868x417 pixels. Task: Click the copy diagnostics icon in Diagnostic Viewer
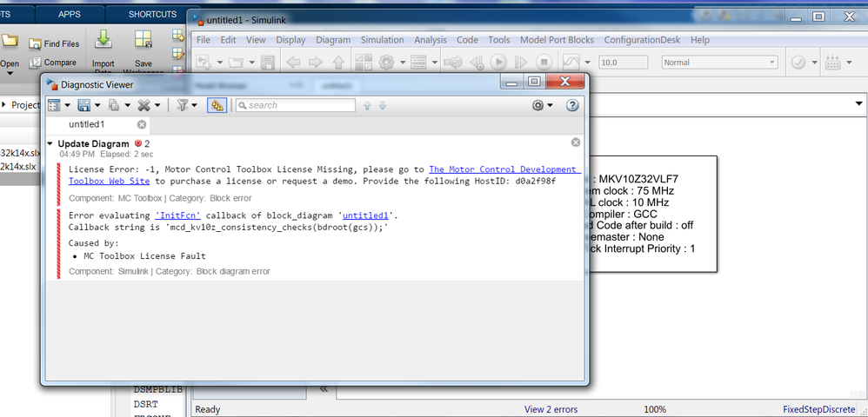(x=113, y=105)
